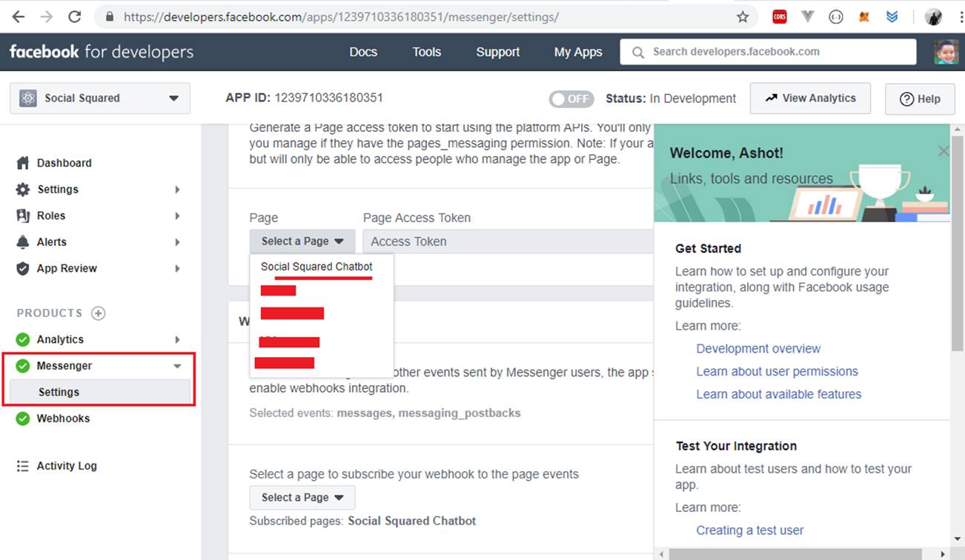Bookmark this page with the star icon

[742, 16]
